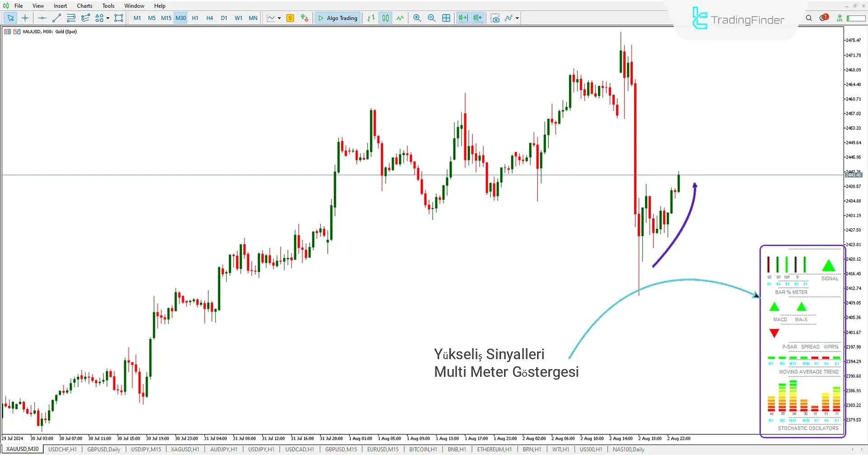
Task: Toggle candlestick chart display mode
Action: point(386,18)
